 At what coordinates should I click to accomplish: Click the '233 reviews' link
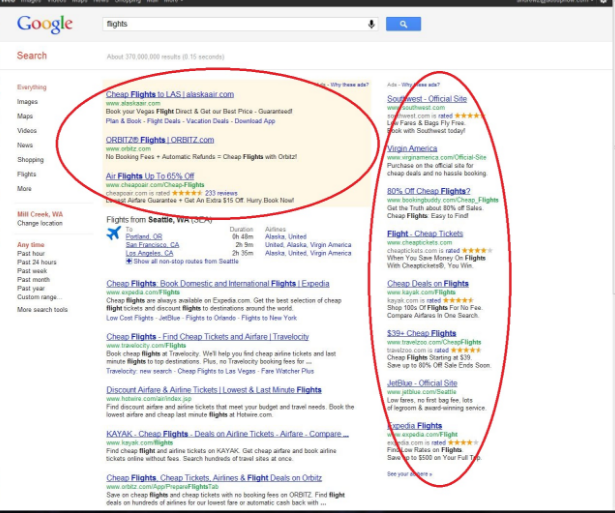pyautogui.click(x=221, y=193)
